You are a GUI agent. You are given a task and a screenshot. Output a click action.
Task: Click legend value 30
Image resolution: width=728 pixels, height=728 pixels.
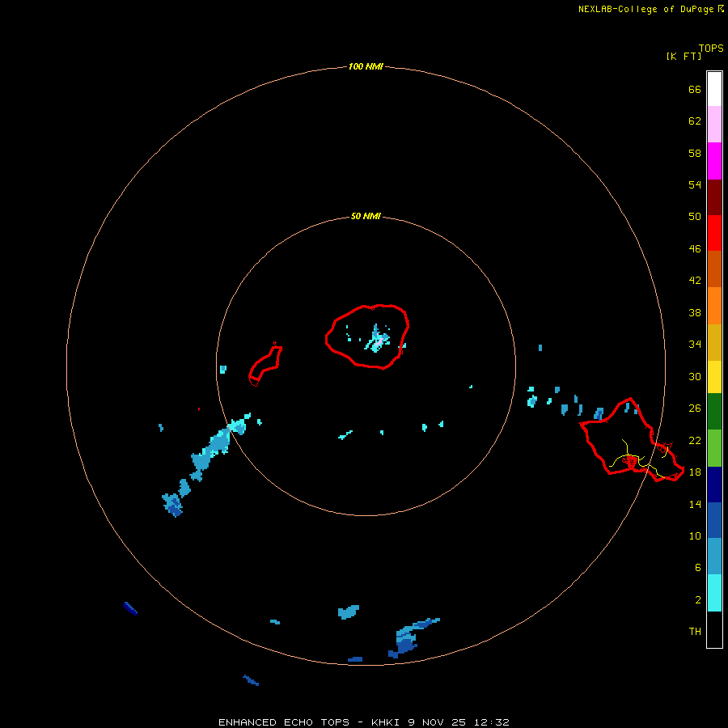click(695, 376)
